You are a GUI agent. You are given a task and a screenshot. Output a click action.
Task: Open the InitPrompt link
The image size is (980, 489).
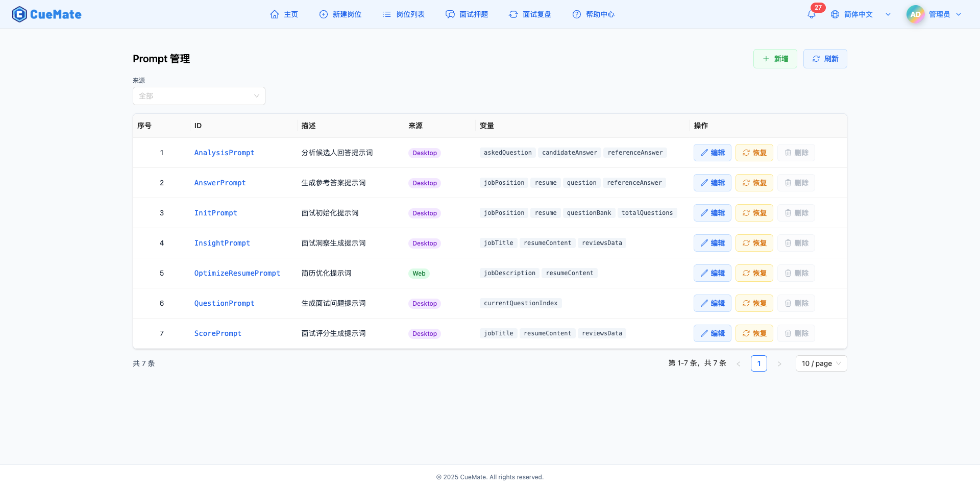(215, 213)
